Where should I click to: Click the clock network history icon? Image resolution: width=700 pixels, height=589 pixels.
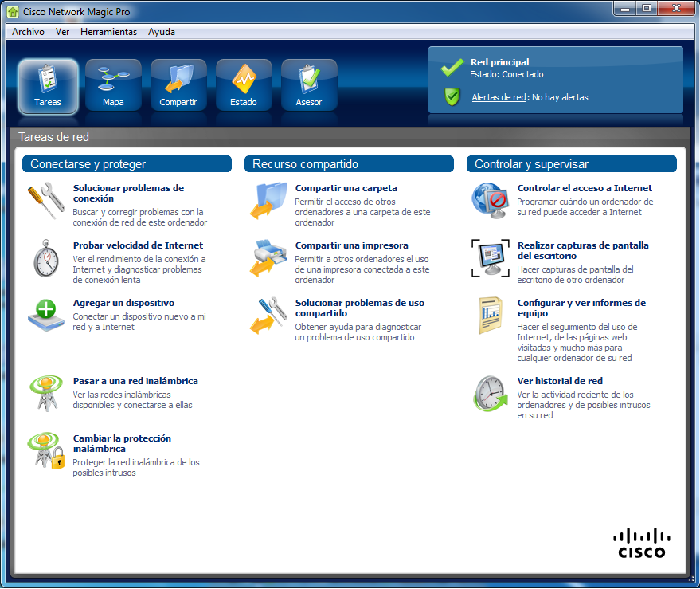tap(491, 393)
